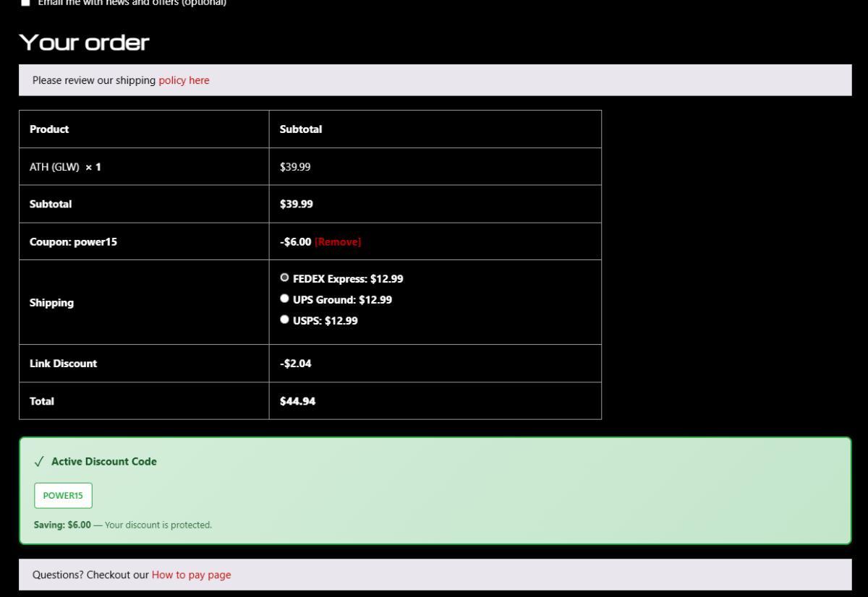Click the Link Discount -$2.04 value
The height and width of the screenshot is (597, 868).
click(295, 364)
